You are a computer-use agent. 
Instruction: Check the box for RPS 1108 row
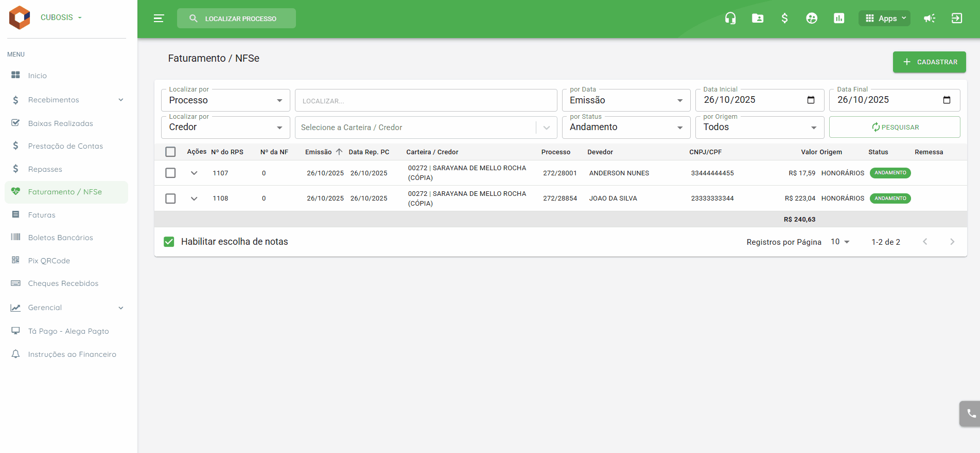(x=170, y=198)
